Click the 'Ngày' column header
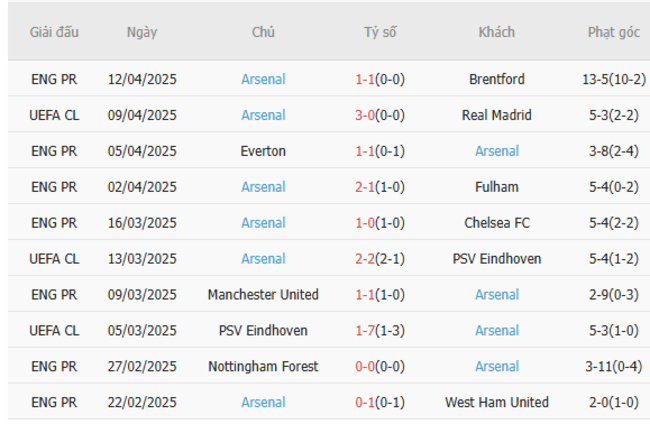 (x=142, y=32)
